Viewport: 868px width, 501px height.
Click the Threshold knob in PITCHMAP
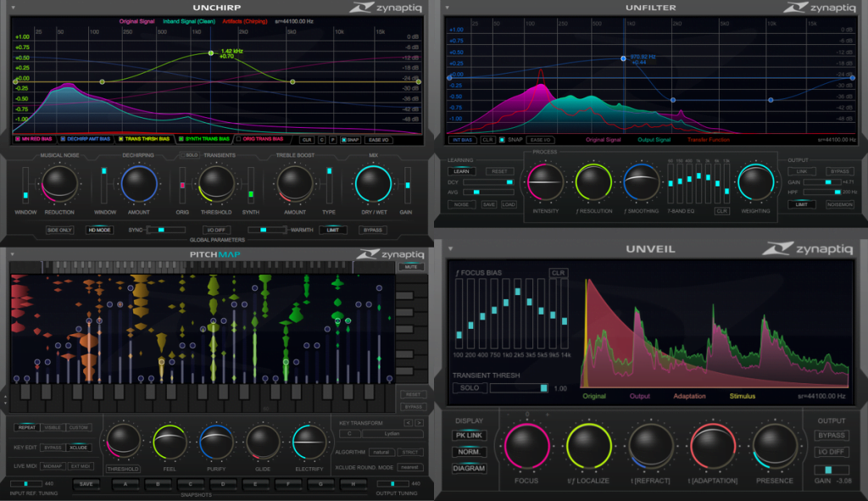click(123, 441)
